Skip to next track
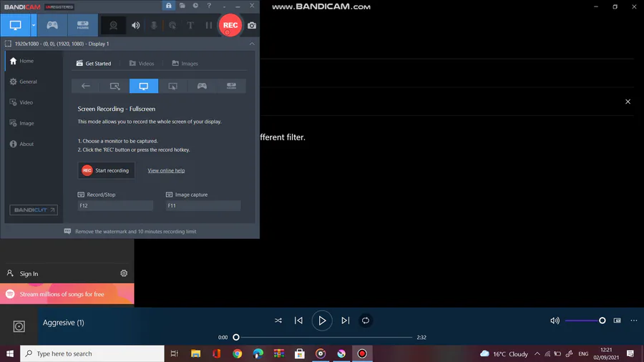The width and height of the screenshot is (644, 362). pos(346,321)
